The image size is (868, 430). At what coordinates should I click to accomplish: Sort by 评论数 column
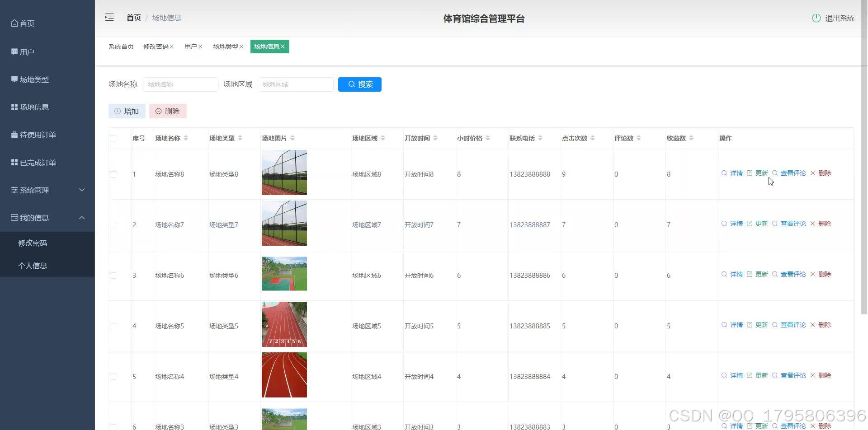click(x=639, y=138)
